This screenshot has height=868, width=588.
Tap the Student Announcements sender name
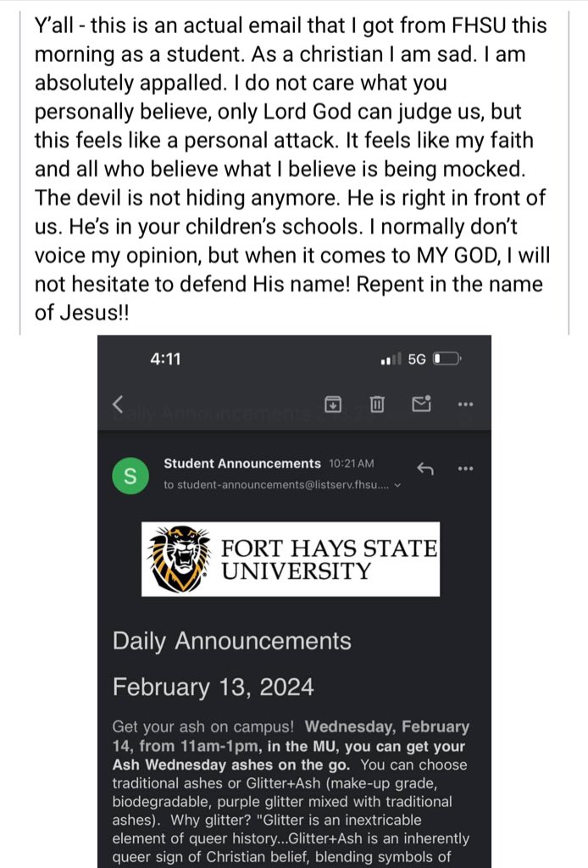241,464
